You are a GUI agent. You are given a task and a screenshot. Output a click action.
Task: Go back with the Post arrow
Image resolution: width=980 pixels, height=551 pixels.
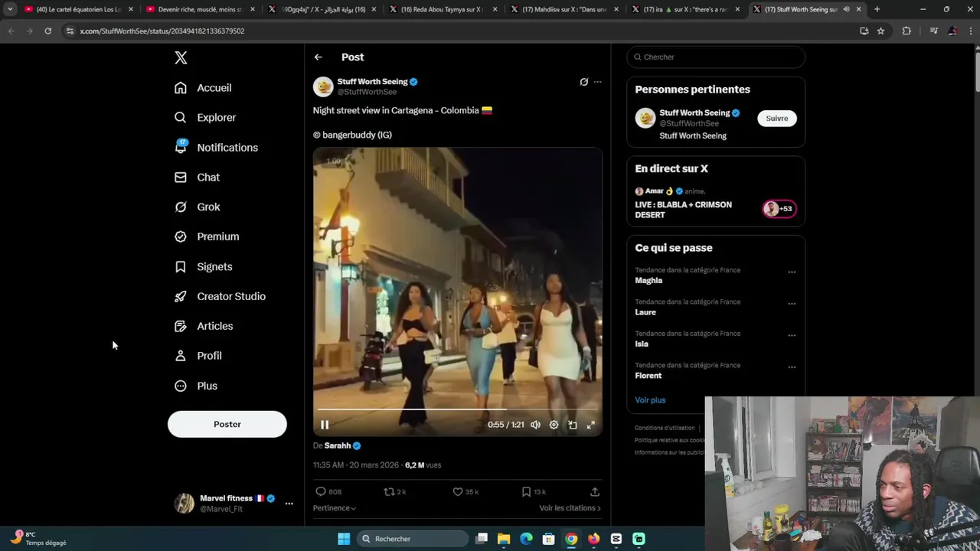(318, 57)
